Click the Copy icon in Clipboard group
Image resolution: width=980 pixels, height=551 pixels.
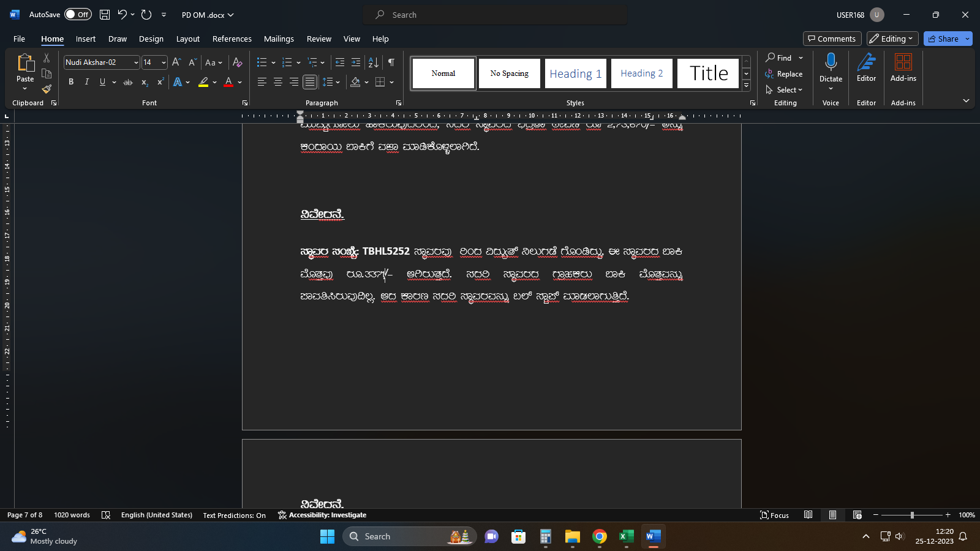[x=47, y=73]
